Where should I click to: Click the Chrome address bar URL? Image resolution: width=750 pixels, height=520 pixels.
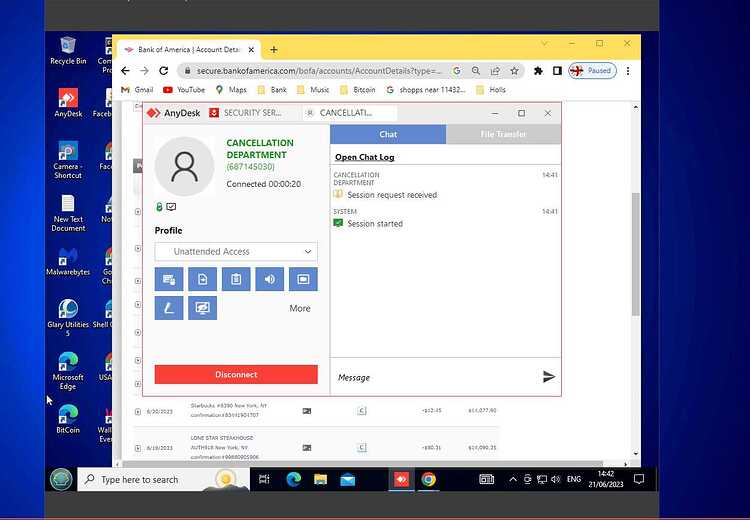click(x=319, y=71)
